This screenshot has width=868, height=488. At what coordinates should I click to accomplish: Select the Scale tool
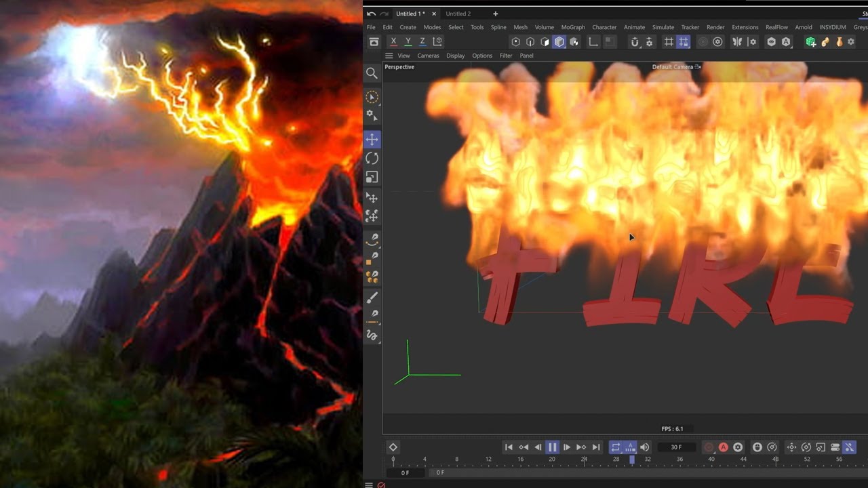coord(372,178)
